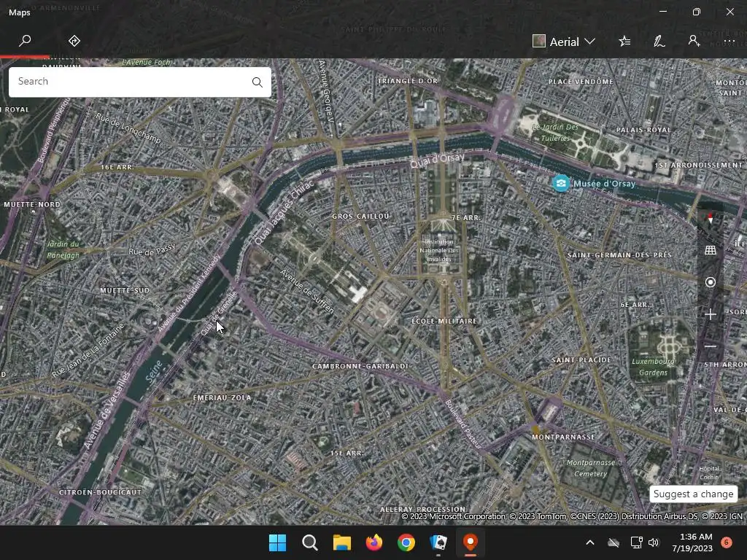
Task: Rotate map to north compass icon
Action: point(711,218)
